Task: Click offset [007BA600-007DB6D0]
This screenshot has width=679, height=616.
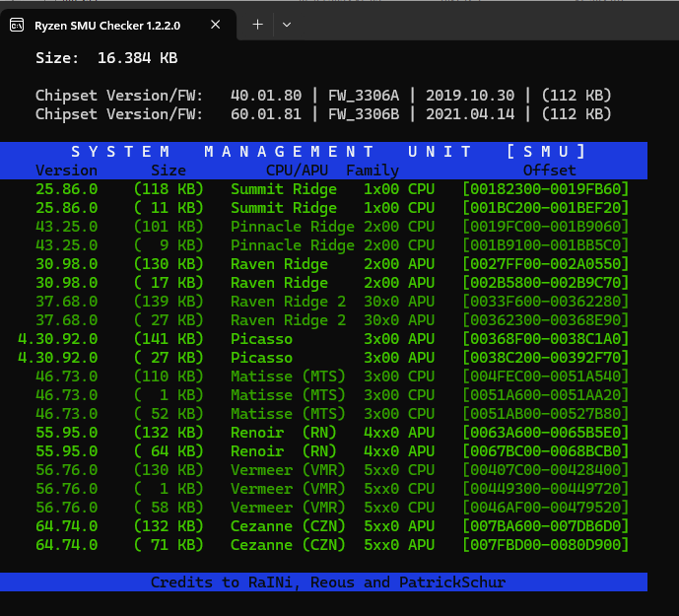Action: 546,526
